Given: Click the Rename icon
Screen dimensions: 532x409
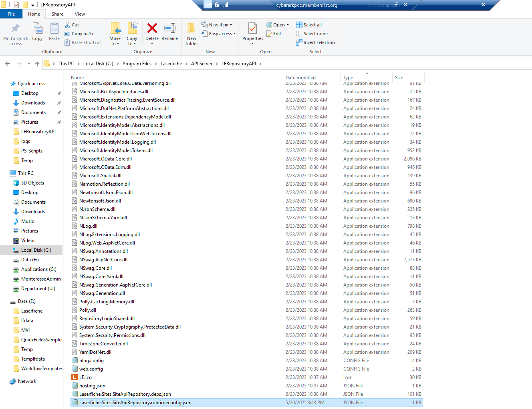Looking at the screenshot, I should (170, 28).
